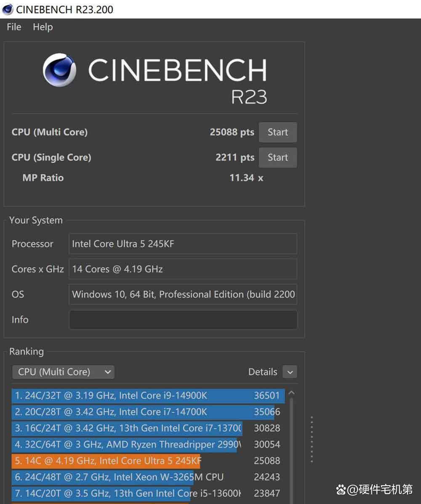Start the CPU Single Core benchmark

tap(277, 157)
